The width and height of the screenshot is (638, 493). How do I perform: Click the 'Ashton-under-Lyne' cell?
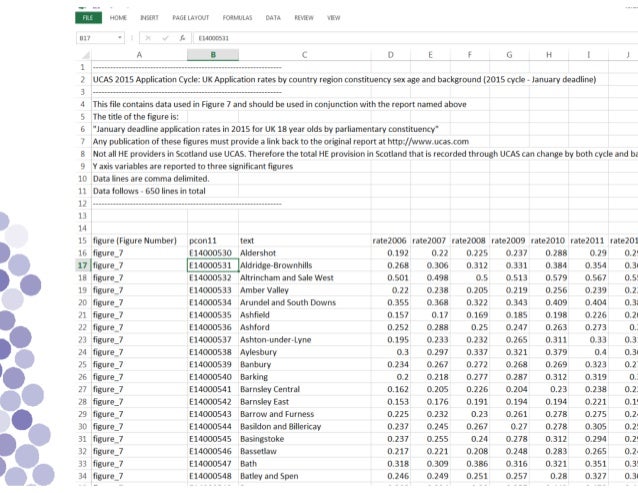click(x=304, y=340)
